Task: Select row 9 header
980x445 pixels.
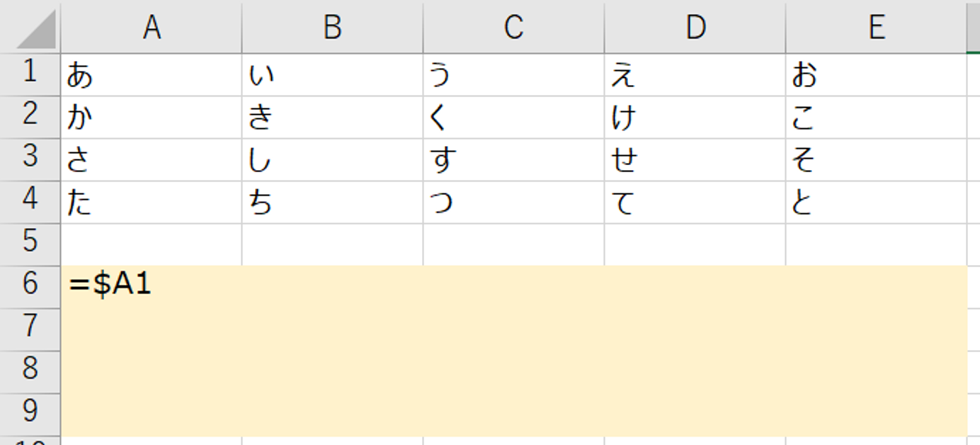Action: coord(30,415)
